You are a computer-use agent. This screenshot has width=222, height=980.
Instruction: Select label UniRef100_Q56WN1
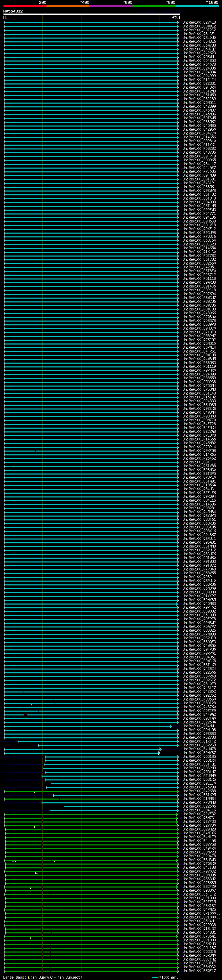[199, 57]
